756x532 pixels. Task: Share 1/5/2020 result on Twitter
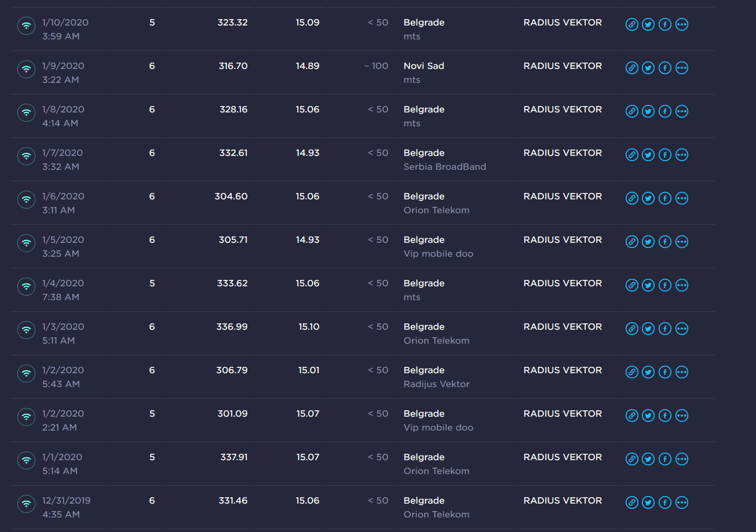(x=648, y=242)
